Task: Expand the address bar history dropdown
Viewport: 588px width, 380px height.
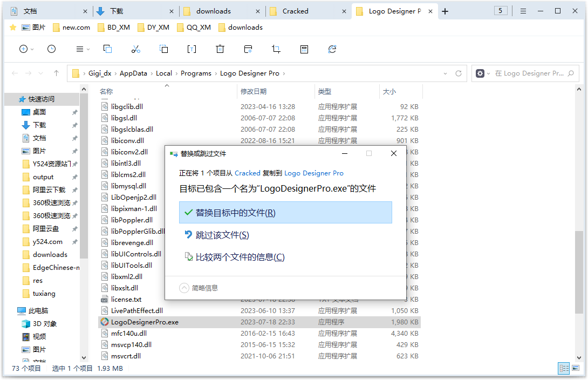Action: point(445,73)
